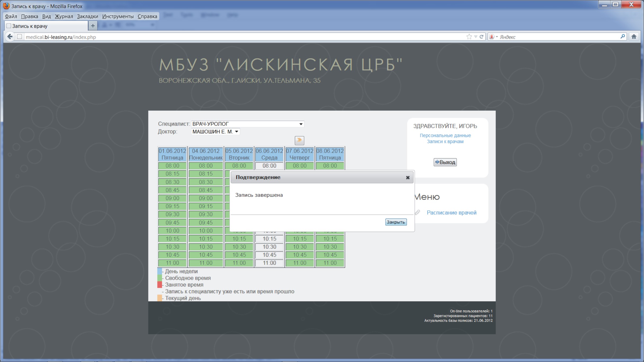
Task: Click the Firefox back arrow button
Action: [10, 37]
